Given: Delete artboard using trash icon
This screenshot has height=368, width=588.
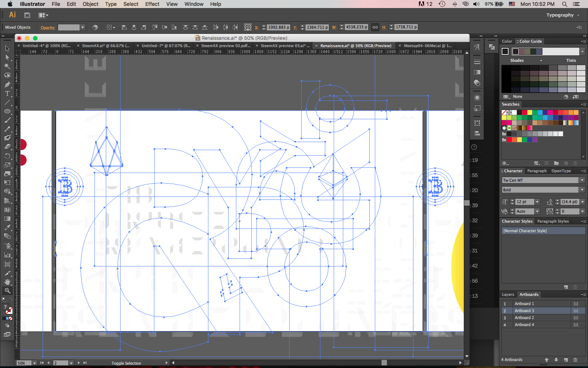Looking at the screenshot, I should [575, 360].
